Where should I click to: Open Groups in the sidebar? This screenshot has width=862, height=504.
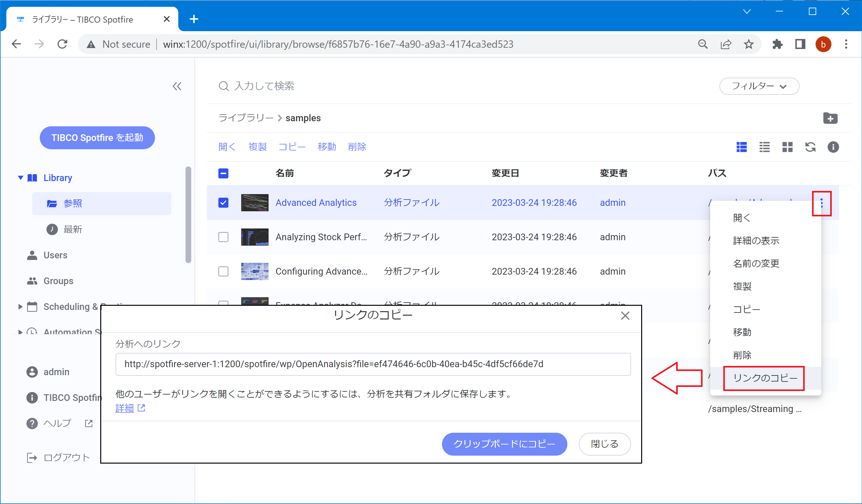(58, 281)
